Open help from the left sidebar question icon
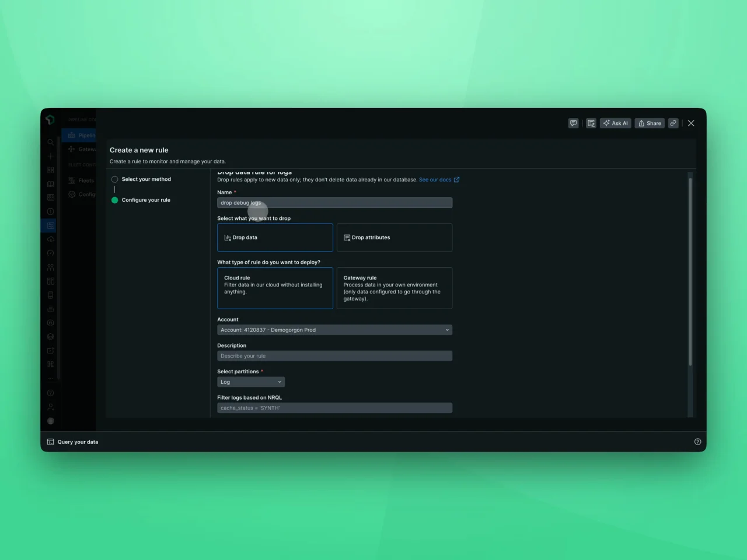This screenshot has height=560, width=747. (x=50, y=393)
